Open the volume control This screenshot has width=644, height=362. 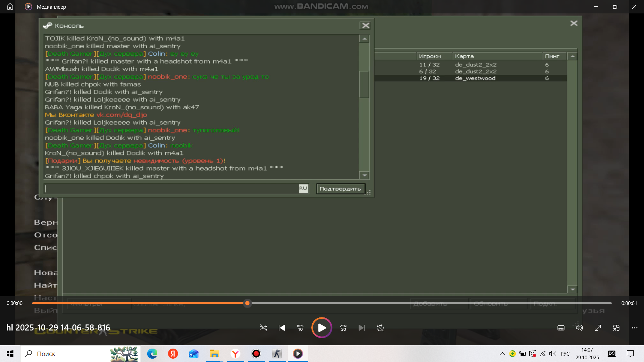pyautogui.click(x=579, y=328)
